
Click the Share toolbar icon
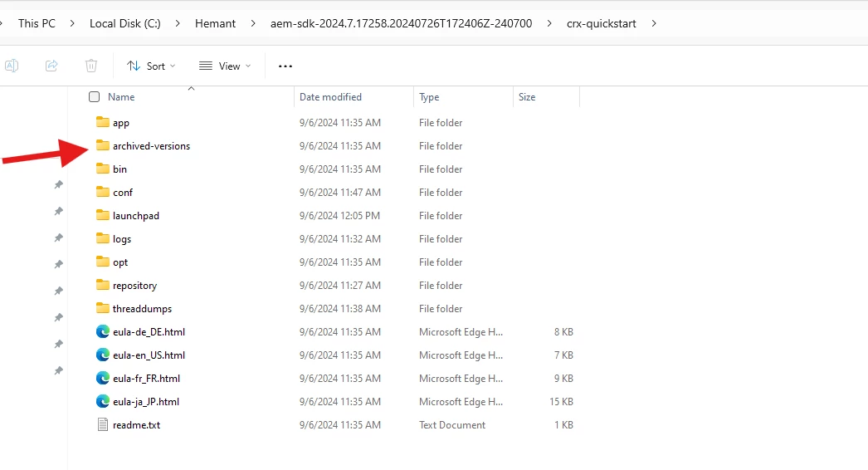pyautogui.click(x=51, y=66)
